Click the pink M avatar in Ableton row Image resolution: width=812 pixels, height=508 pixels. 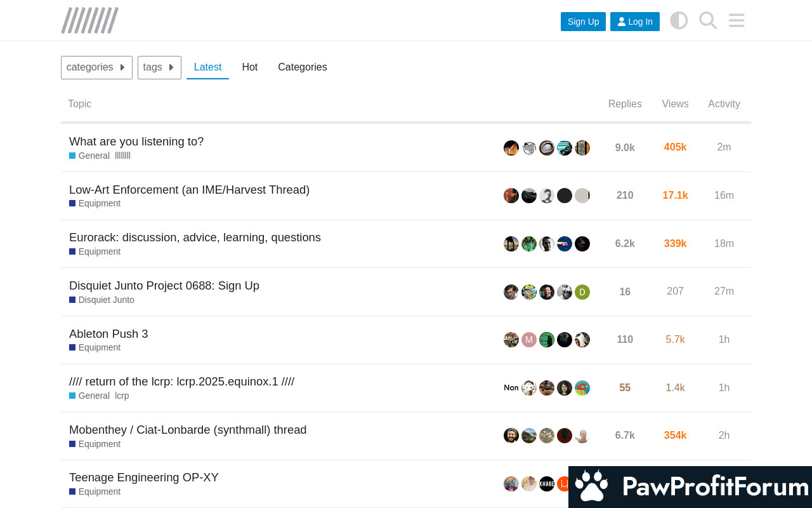[529, 340]
